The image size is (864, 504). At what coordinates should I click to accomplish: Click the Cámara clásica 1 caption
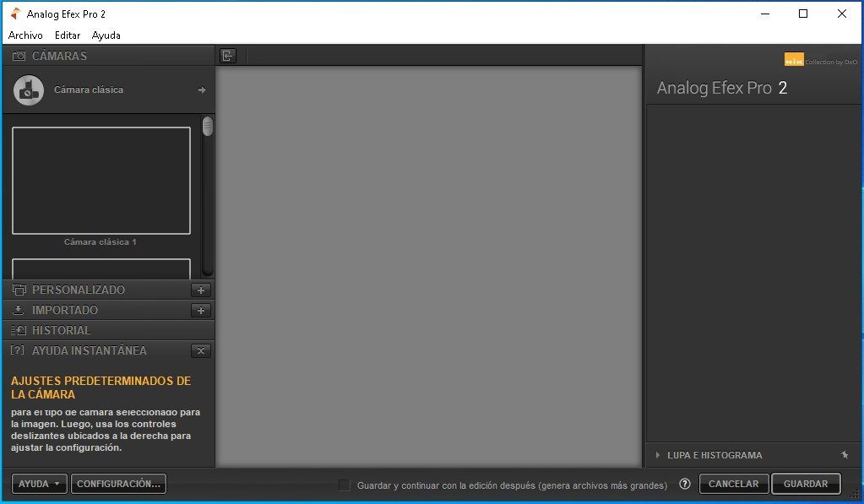(x=101, y=241)
